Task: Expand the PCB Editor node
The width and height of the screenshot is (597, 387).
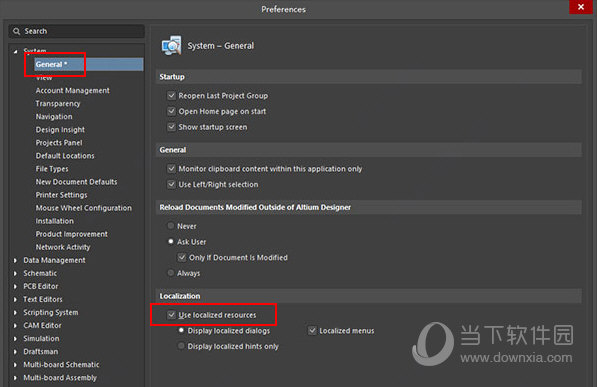Action: pyautogui.click(x=15, y=286)
